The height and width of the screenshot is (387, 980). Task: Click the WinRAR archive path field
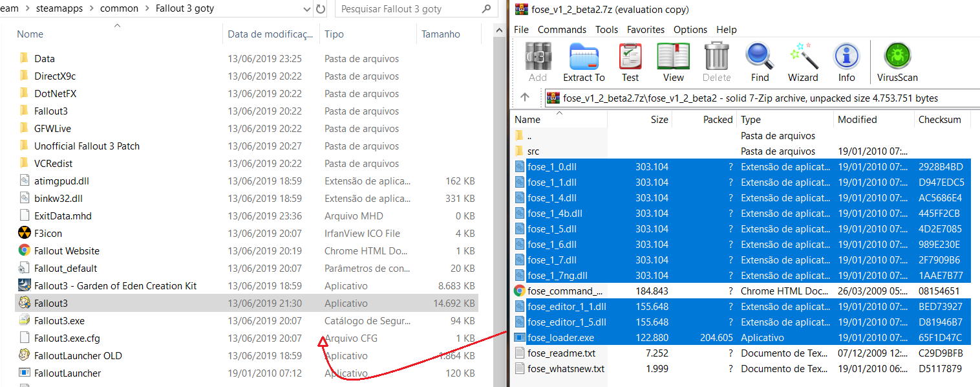pos(762,98)
